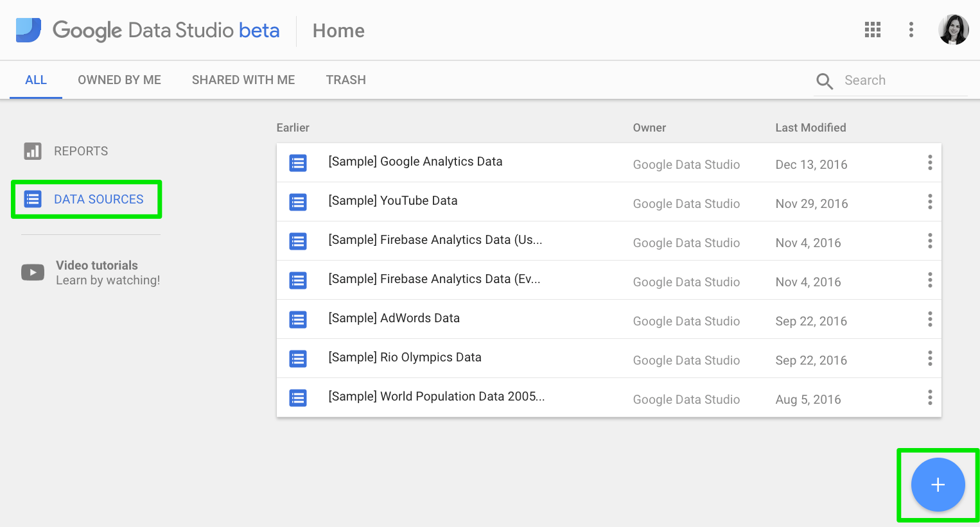Open [Sample] Firebase Analytics Data (Us...

[x=435, y=240]
